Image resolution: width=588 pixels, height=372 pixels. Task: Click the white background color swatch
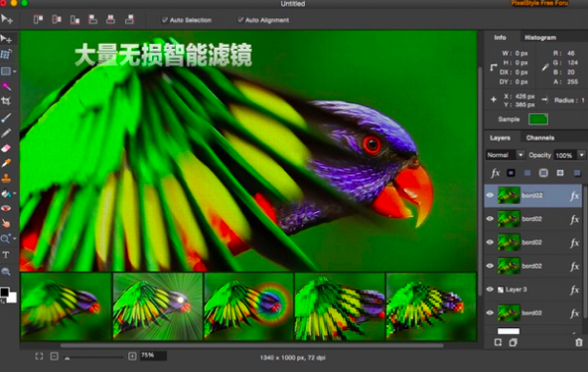pos(12,298)
